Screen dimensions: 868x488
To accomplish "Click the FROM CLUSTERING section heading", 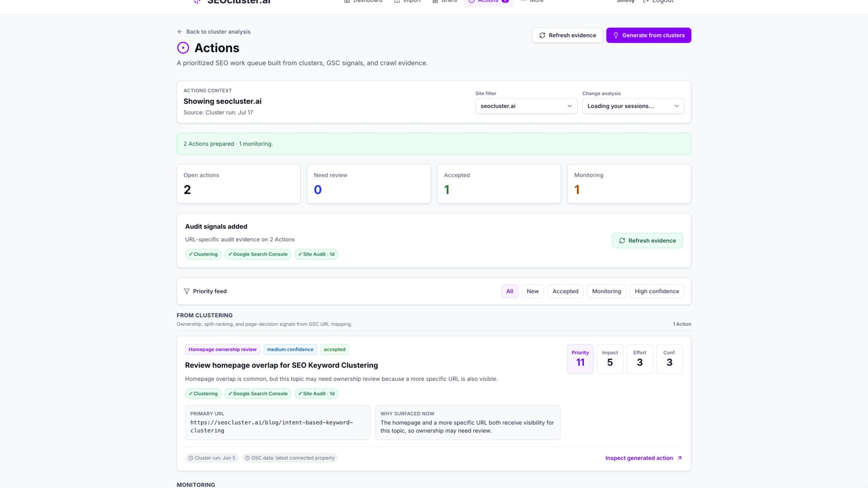I will click(x=205, y=316).
